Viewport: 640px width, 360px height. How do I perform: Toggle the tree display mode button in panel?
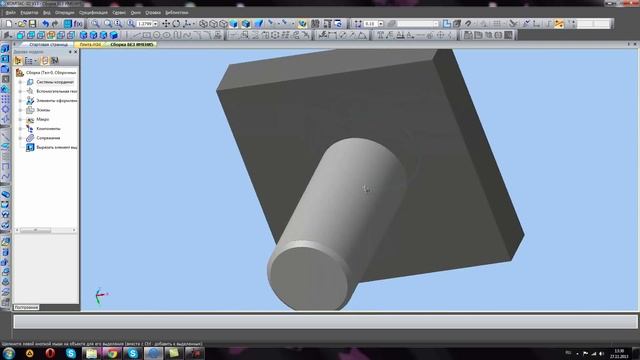[29, 61]
